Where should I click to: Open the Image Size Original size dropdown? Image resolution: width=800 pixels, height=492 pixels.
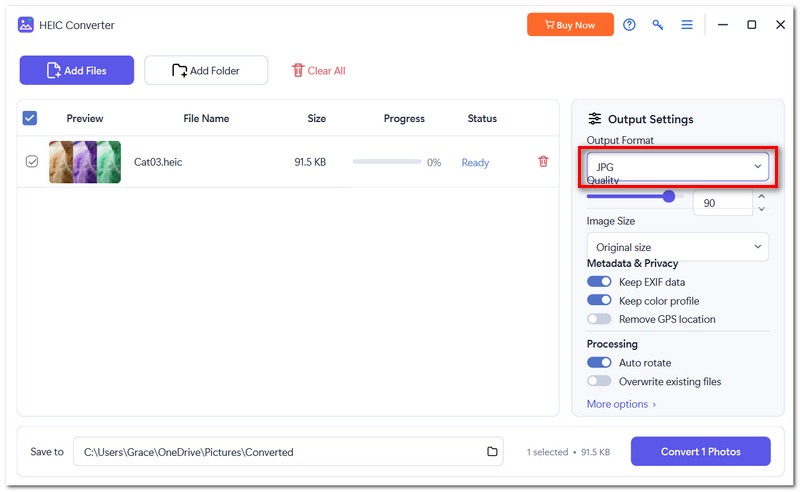tap(678, 247)
